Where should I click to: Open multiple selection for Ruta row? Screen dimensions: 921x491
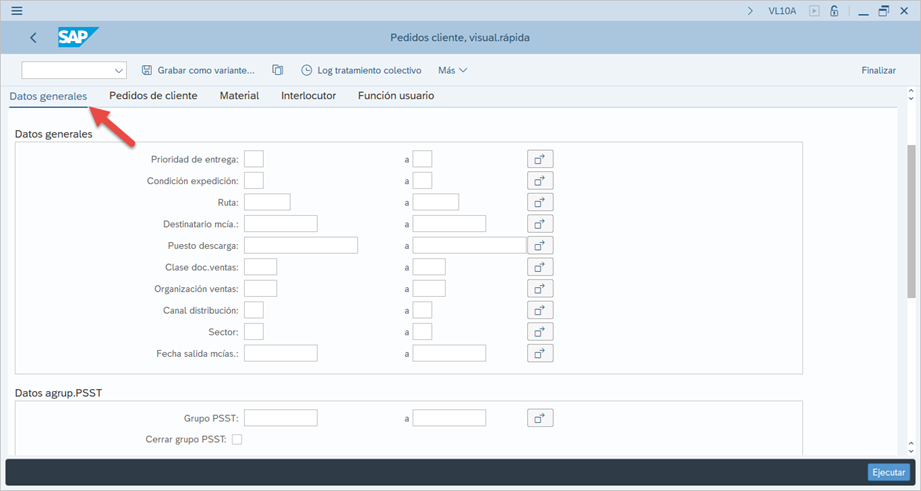540,203
